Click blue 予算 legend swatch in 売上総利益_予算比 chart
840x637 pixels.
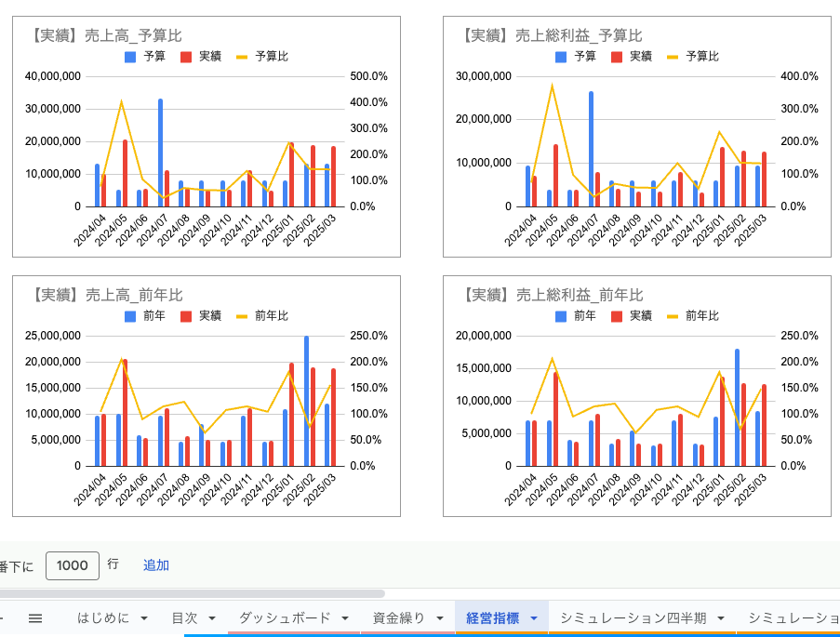561,57
